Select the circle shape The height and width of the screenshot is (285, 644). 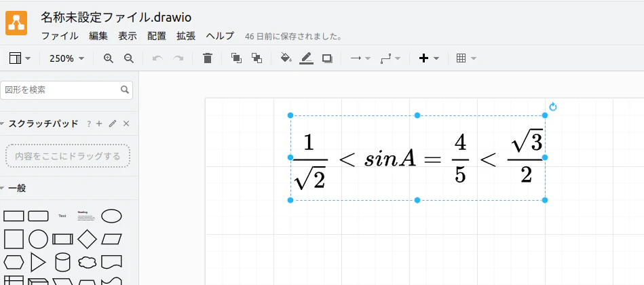point(38,239)
